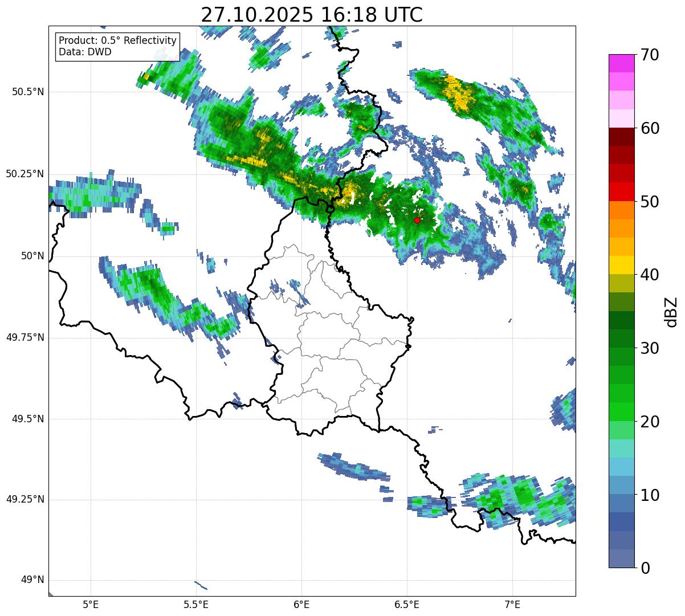Click the 49.25°N latitude label
This screenshot has height=616, width=685.
tap(25, 500)
